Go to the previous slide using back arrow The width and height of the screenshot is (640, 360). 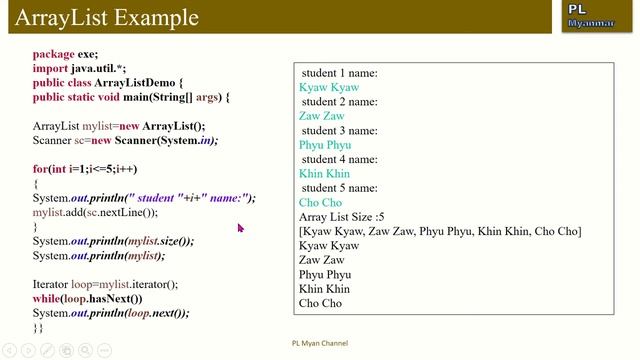(9, 350)
